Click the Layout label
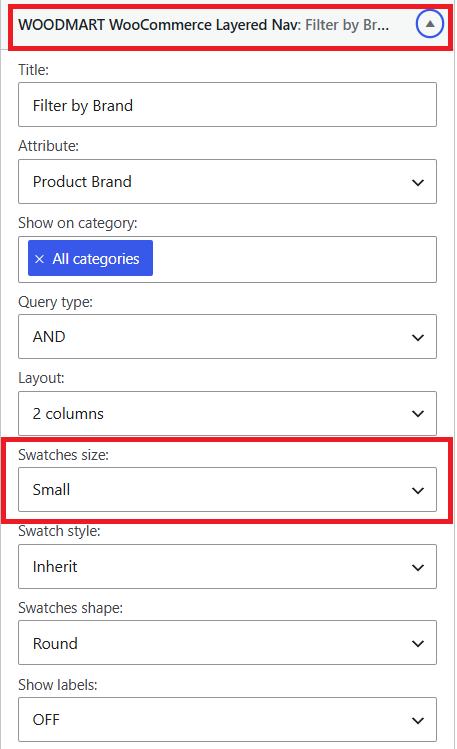The image size is (457, 749). [41, 378]
